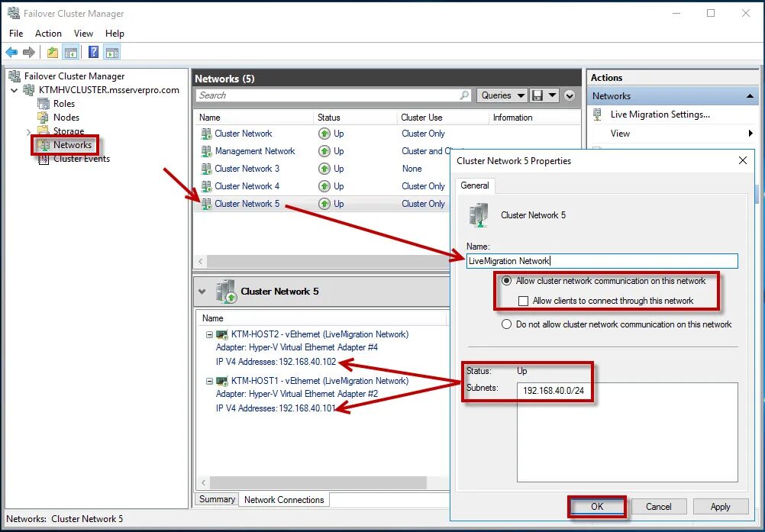
Task: Open the Action menu
Action: coord(48,33)
